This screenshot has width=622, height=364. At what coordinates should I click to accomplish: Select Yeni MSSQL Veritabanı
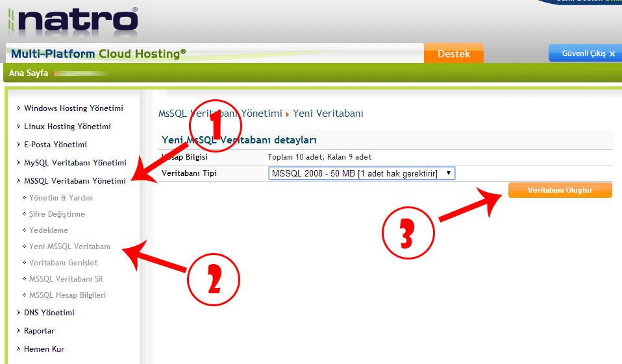pyautogui.click(x=69, y=247)
